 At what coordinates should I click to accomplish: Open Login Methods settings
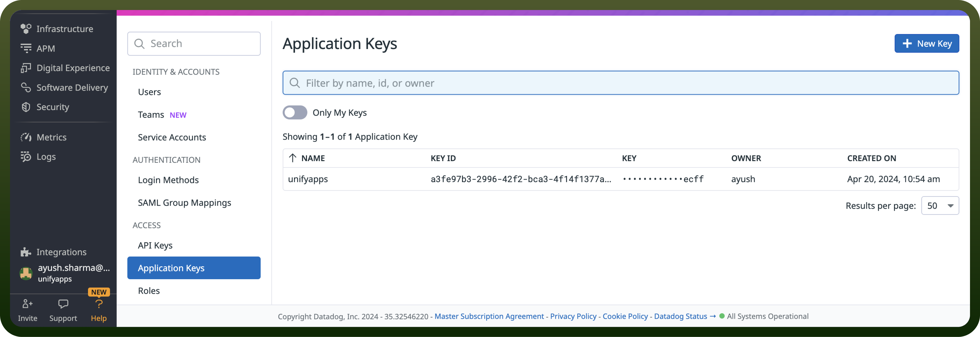pos(168,180)
